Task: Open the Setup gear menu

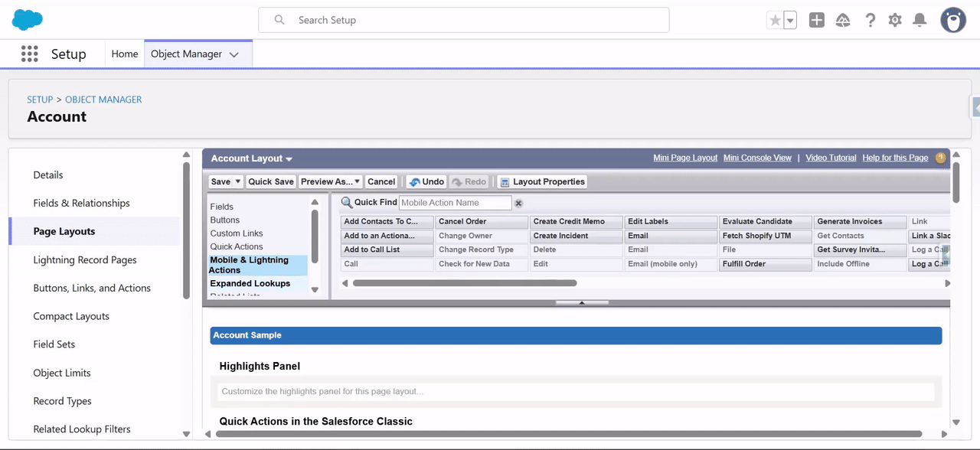Action: tap(895, 21)
